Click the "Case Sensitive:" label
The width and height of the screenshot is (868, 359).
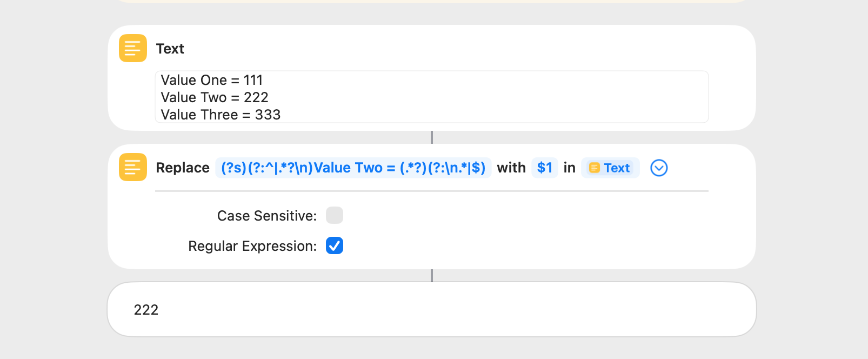pyautogui.click(x=267, y=216)
